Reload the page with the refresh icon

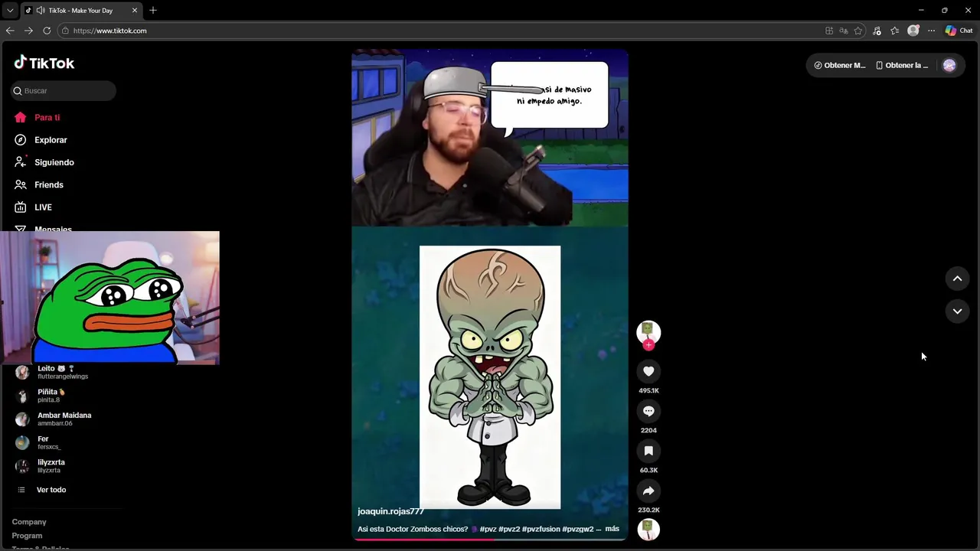pos(47,31)
